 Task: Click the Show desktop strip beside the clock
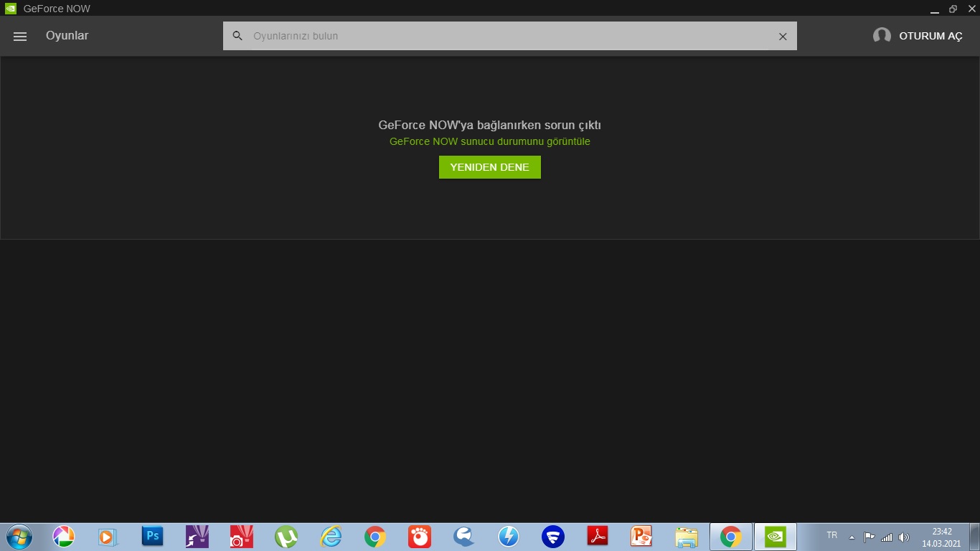tap(975, 537)
